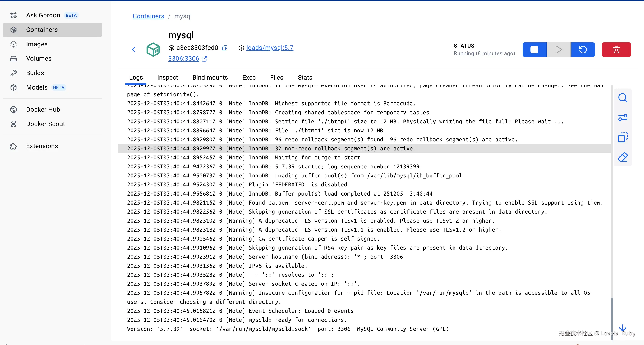644x345 pixels.
Task: Open the log search tool
Action: [x=623, y=98]
